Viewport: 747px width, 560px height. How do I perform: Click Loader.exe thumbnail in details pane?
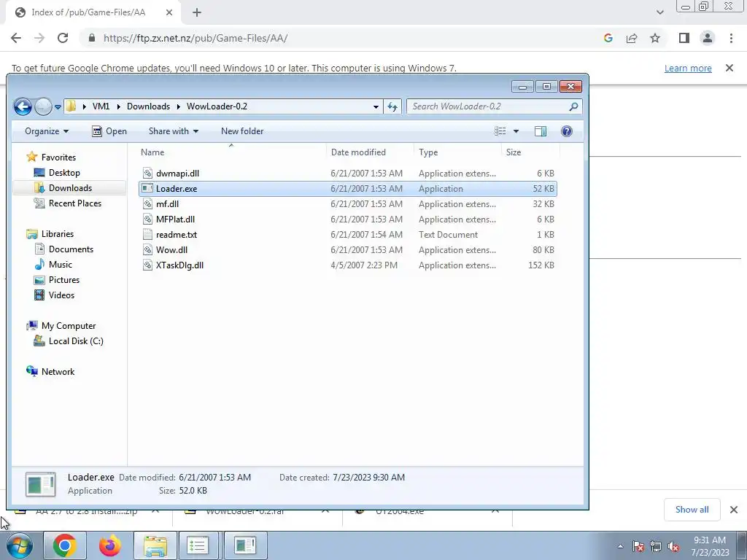(x=41, y=484)
